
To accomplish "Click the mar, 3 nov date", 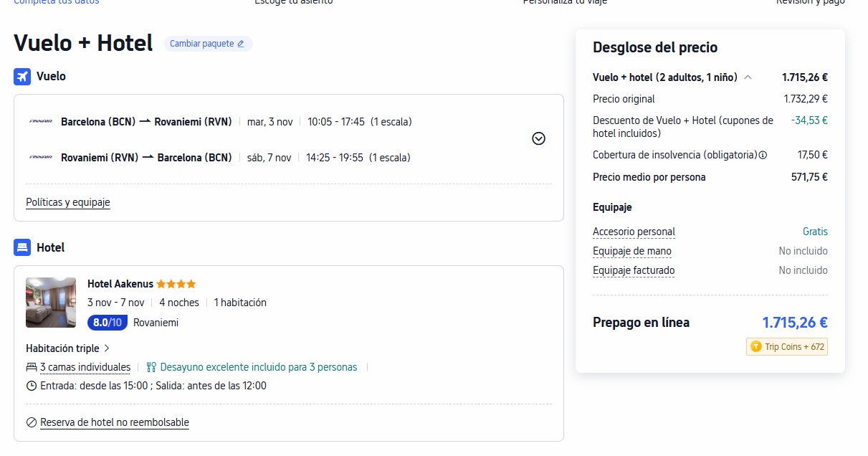I will click(270, 122).
